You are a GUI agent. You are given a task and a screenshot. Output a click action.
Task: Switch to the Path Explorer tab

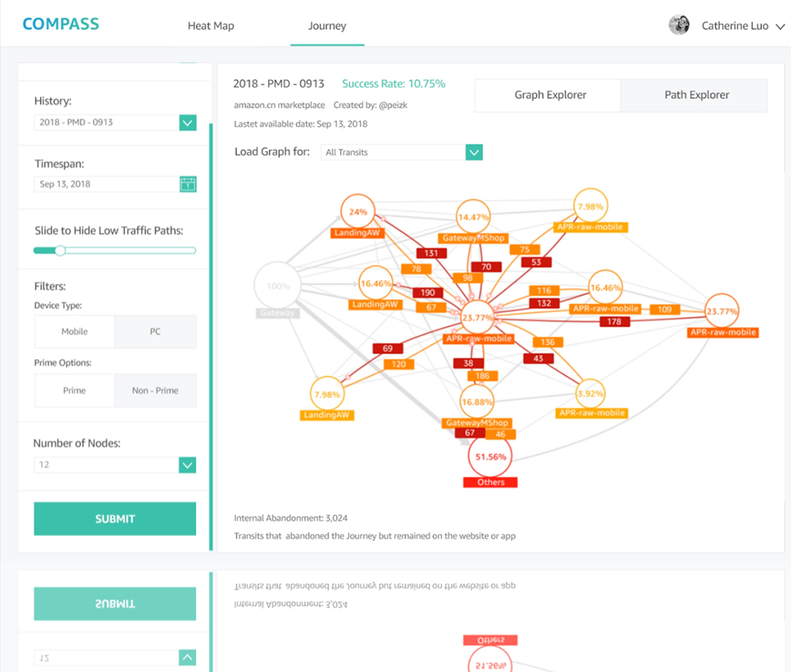point(696,95)
